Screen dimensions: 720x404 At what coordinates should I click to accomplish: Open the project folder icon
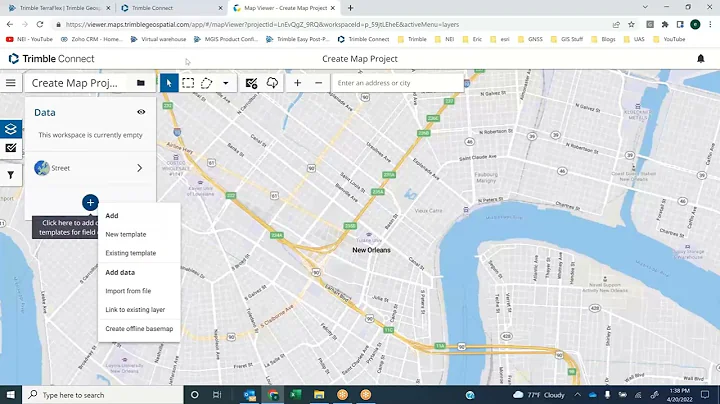[x=141, y=83]
